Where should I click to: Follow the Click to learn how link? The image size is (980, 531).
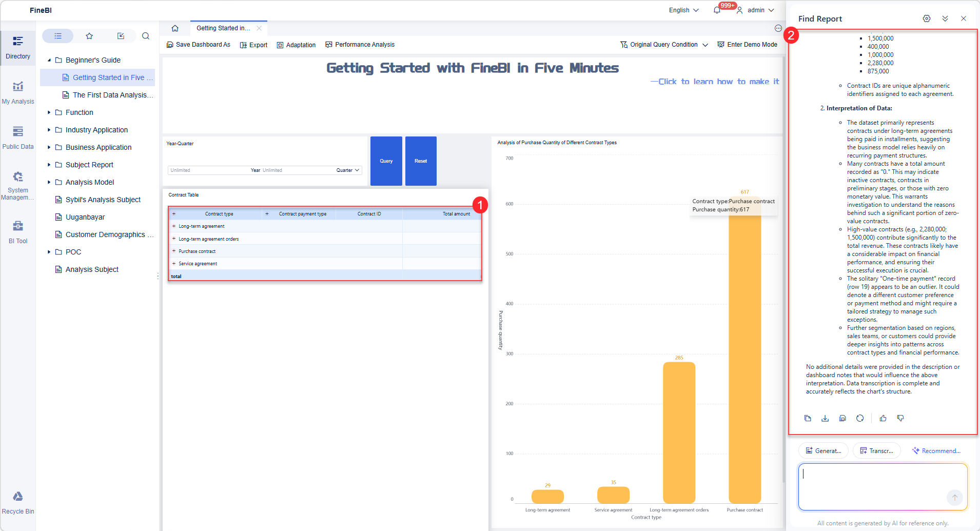(x=715, y=82)
